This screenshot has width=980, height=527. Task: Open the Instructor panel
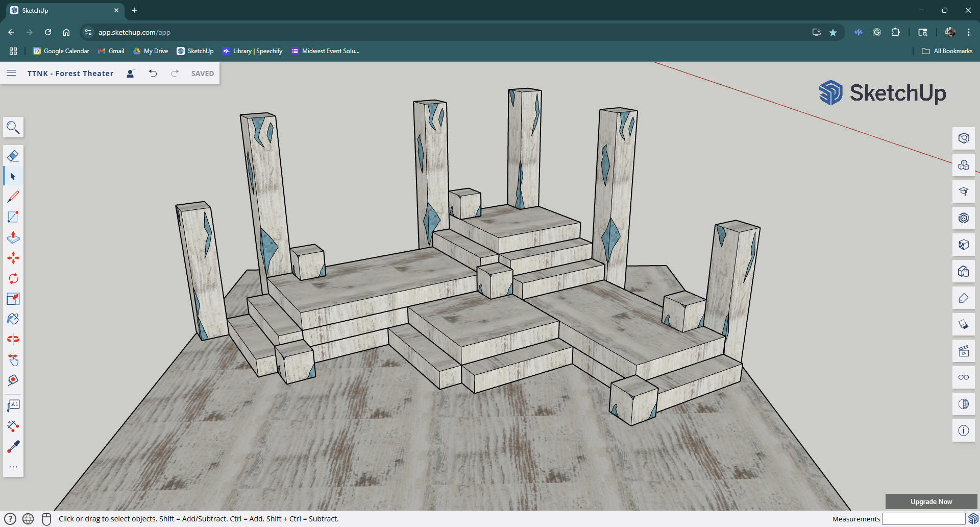(x=964, y=191)
